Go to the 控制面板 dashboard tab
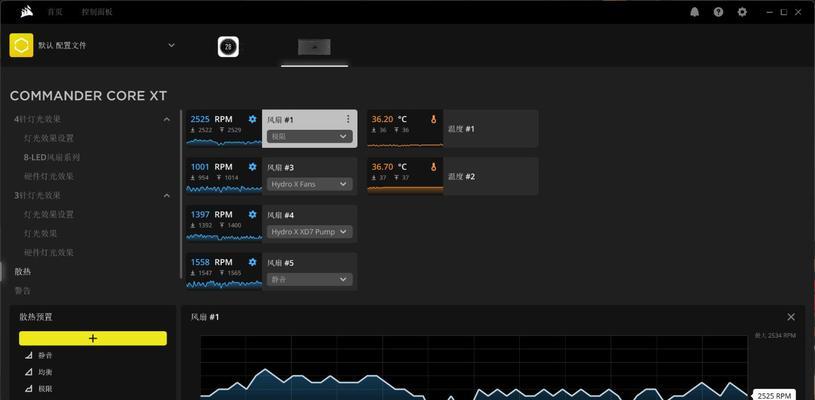The image size is (815, 400). click(x=97, y=12)
